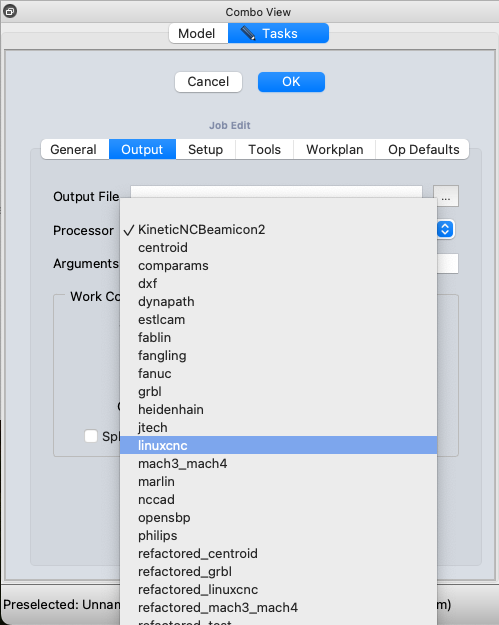
Task: Open the Output File browse button
Action: pyautogui.click(x=446, y=196)
